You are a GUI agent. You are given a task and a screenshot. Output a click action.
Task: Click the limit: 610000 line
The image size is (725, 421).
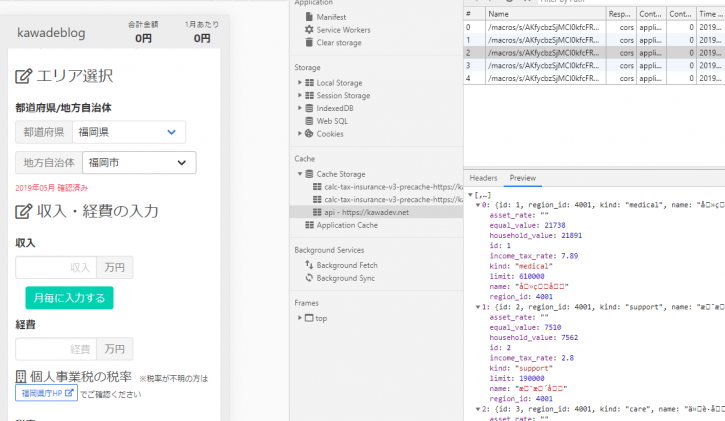click(516, 276)
